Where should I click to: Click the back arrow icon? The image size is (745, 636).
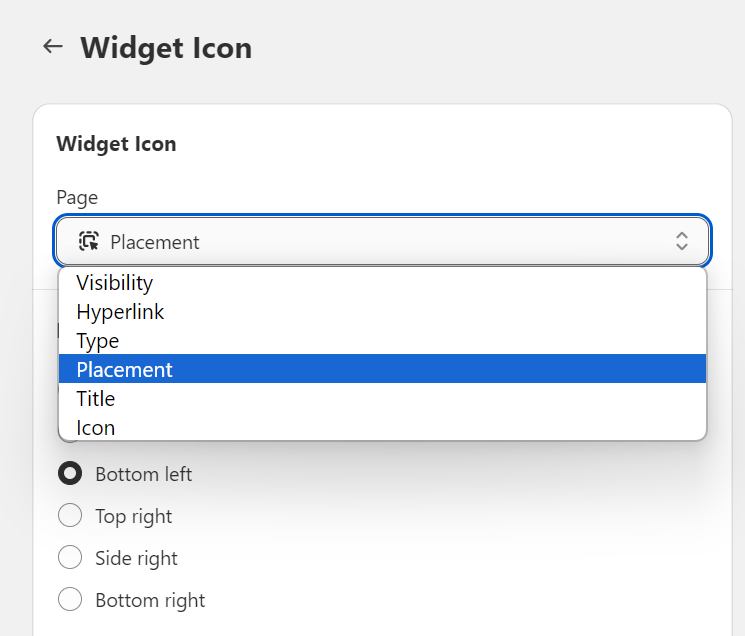tap(52, 47)
